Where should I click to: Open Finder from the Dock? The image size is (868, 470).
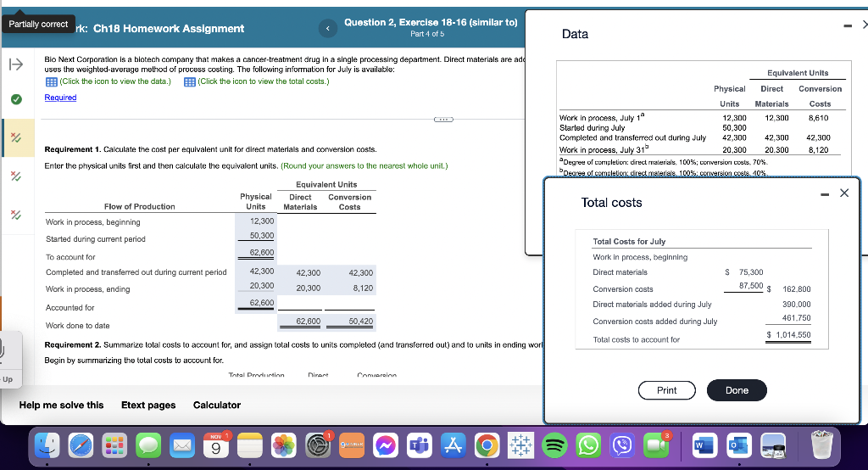[x=47, y=445]
